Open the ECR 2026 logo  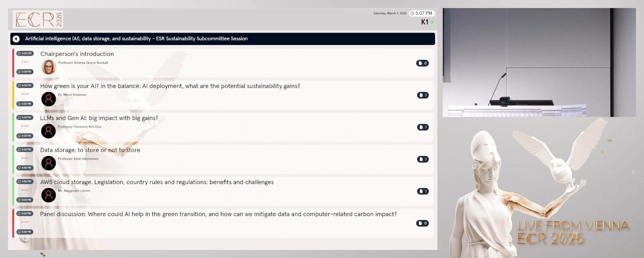pyautogui.click(x=38, y=19)
